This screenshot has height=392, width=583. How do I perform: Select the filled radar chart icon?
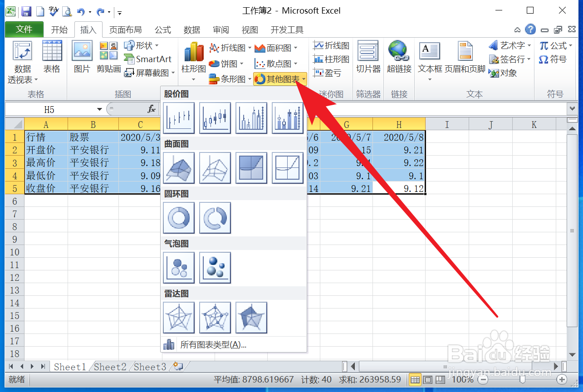click(251, 318)
